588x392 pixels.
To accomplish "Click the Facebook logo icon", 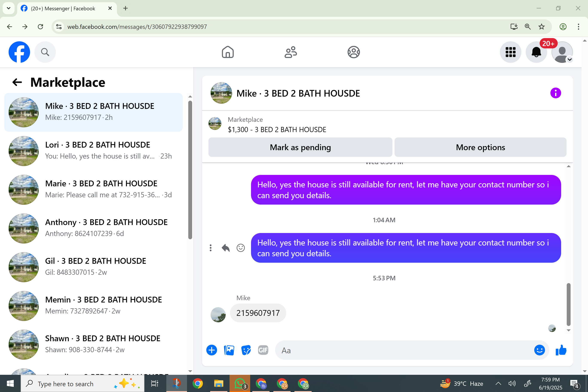I will tap(19, 52).
